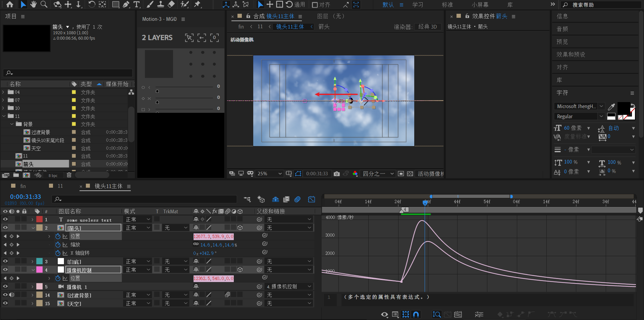Viewport: 644px width, 320px height.
Task: Toggle the 对齐 snapping checkbox
Action: point(315,5)
